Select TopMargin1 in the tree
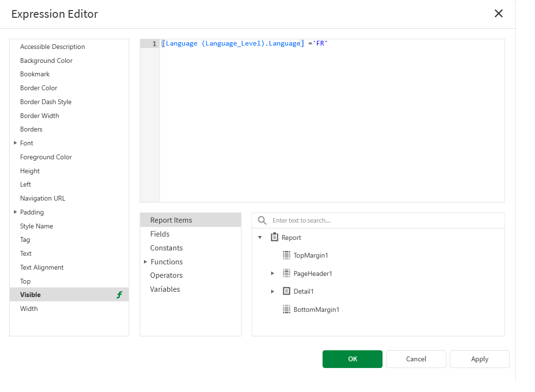This screenshot has width=535, height=392. 311,256
